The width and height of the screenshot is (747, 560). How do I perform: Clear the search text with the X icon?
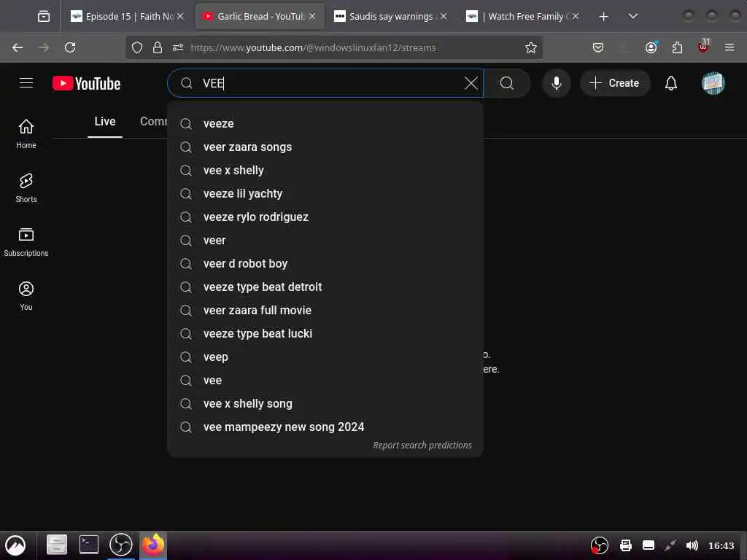471,83
